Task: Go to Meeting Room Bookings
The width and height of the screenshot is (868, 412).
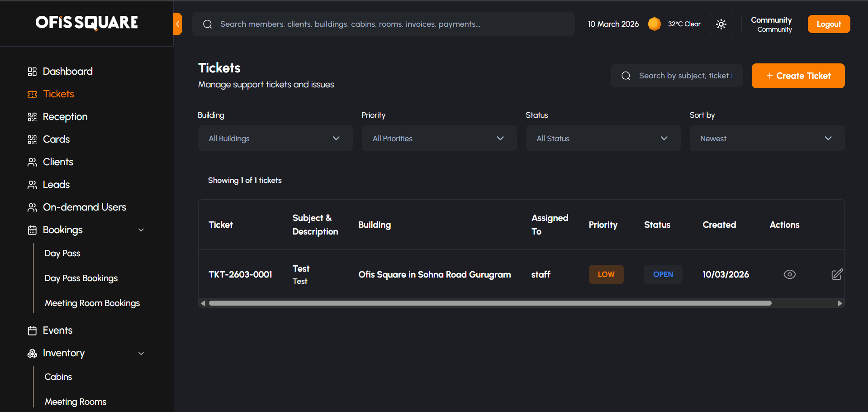Action: click(92, 303)
